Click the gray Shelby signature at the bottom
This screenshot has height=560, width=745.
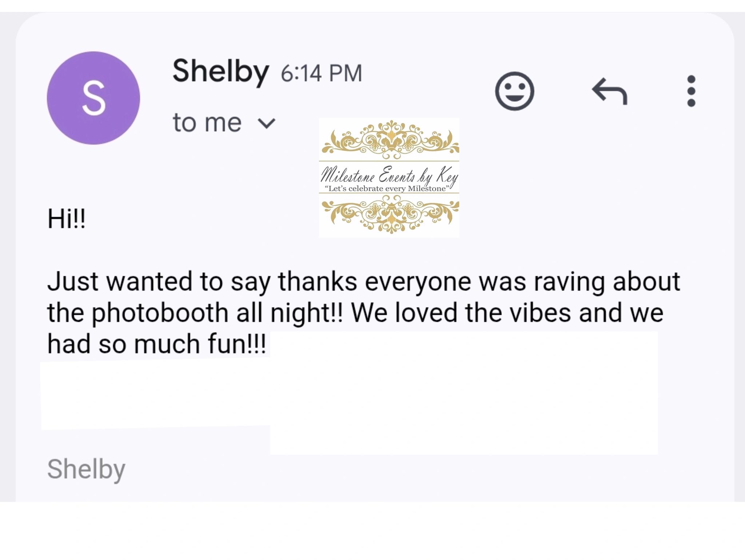[86, 469]
